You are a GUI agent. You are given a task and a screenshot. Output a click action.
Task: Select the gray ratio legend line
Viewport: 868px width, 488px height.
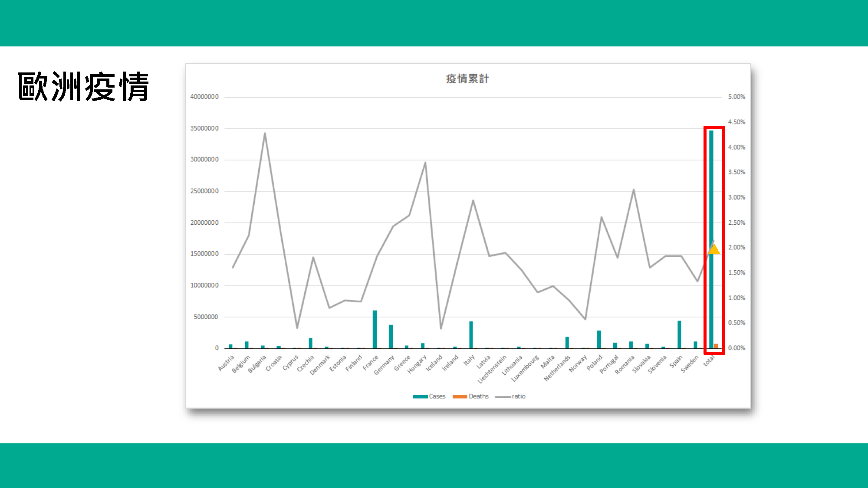point(503,396)
